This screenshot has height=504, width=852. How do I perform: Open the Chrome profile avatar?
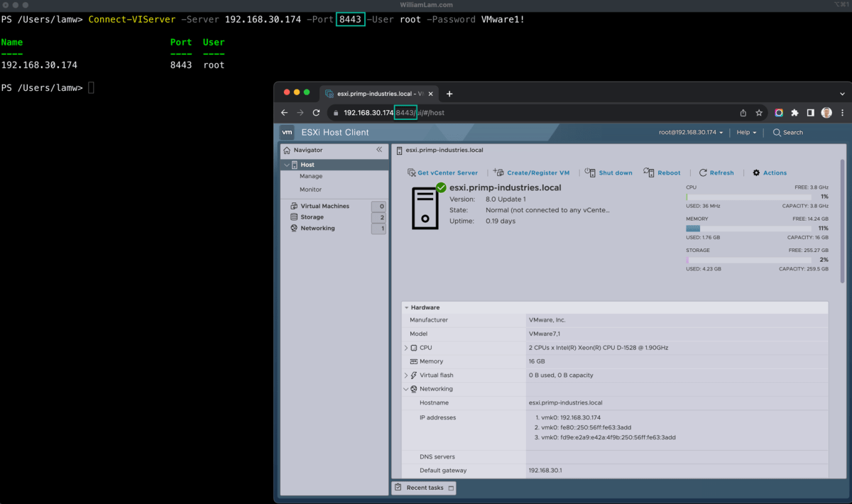tap(826, 113)
